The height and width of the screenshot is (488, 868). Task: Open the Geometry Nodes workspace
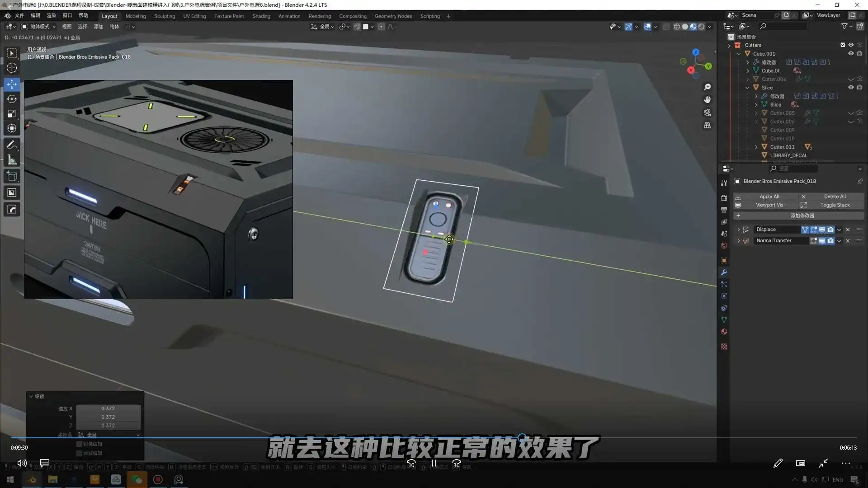393,16
